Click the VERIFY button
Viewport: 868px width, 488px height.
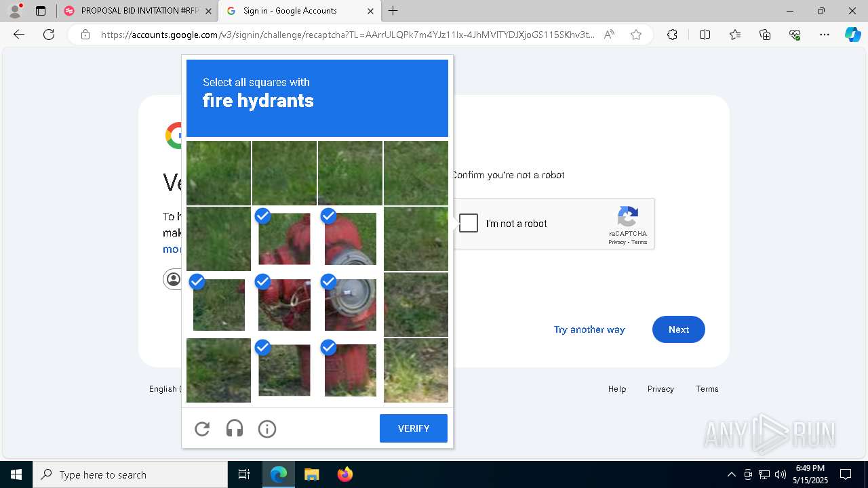pos(414,428)
